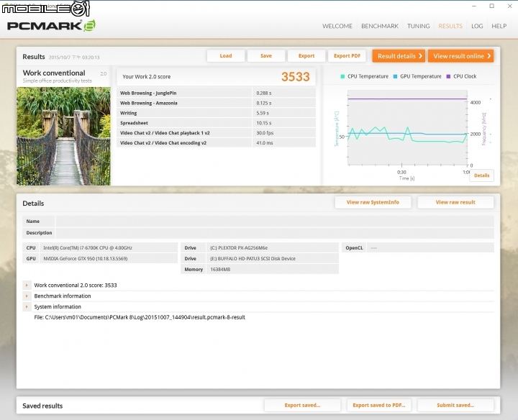518x420 pixels.
Task: Click the result date timestamp
Action: (x=74, y=58)
